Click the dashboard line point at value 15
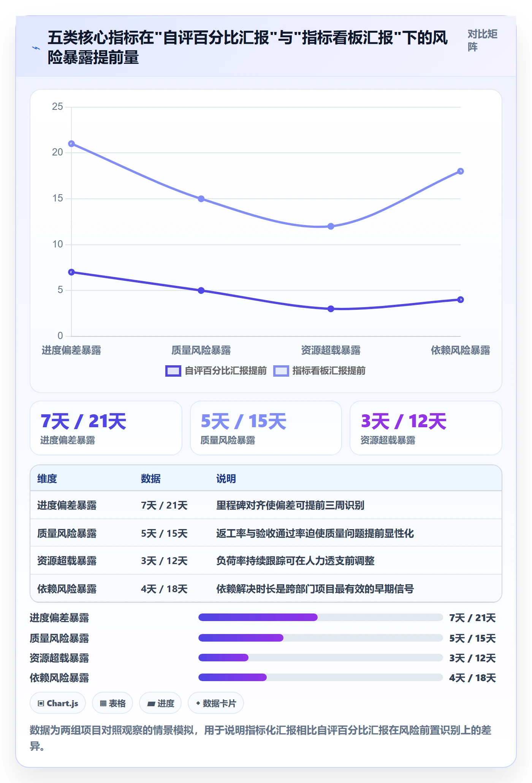The image size is (532, 783). pyautogui.click(x=201, y=199)
